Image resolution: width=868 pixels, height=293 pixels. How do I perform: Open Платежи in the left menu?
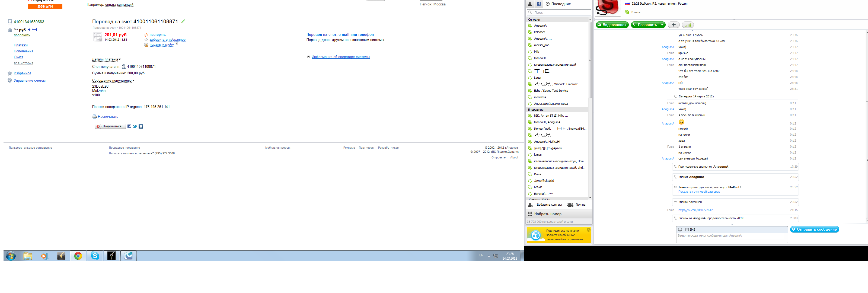[x=21, y=45]
